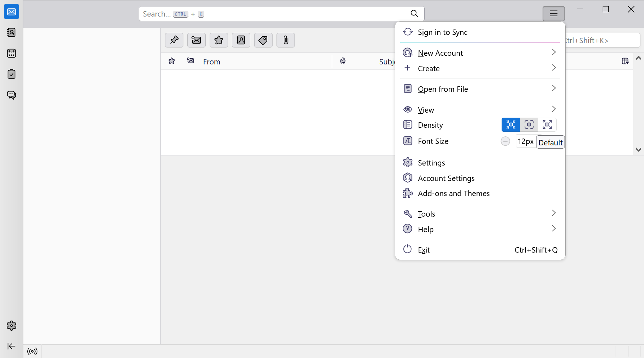
Task: Expand the Help submenu
Action: tap(480, 229)
